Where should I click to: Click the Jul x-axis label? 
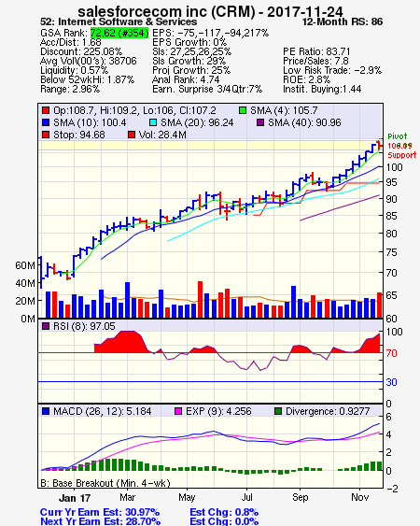coord(246,497)
